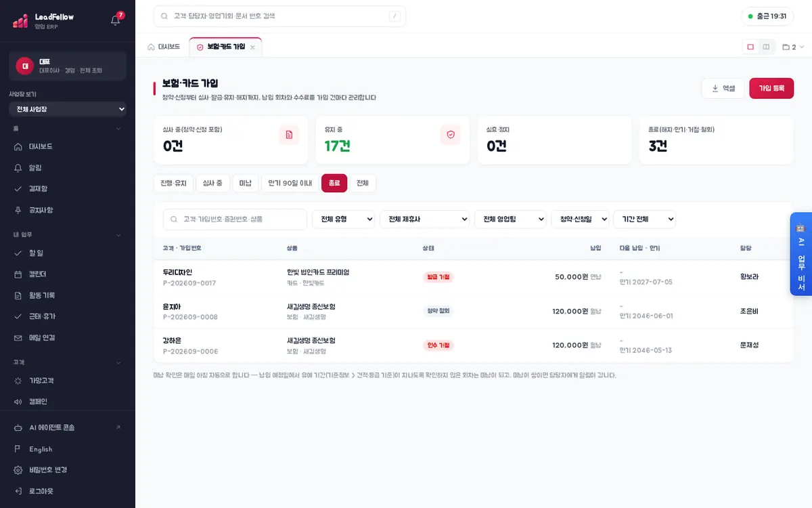Open the 두리디자인 row
The image size is (812, 508).
473,277
